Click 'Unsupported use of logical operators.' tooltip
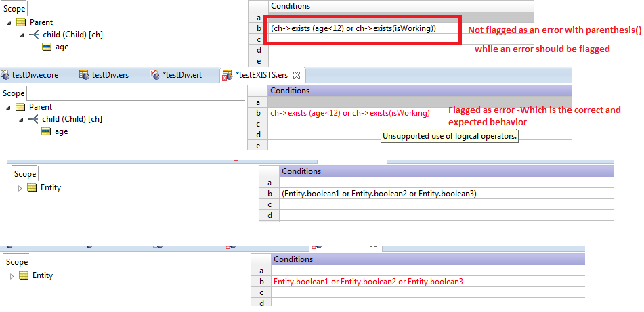The height and width of the screenshot is (312, 644). (x=450, y=136)
